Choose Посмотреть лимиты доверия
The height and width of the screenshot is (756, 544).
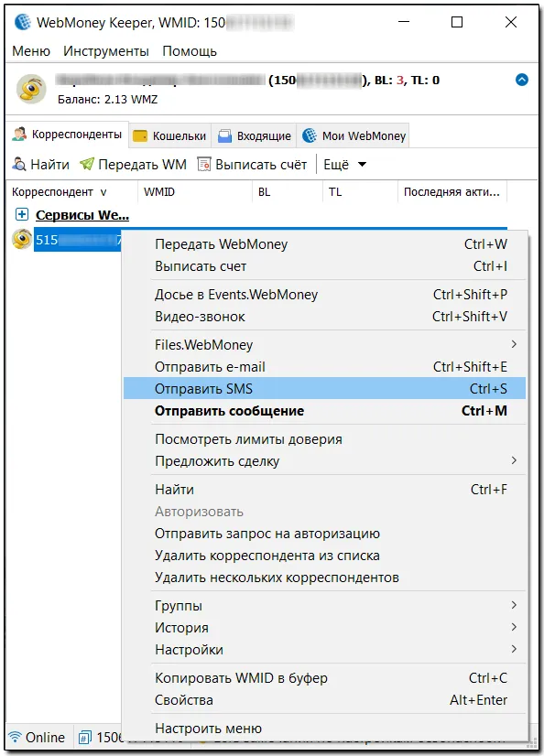point(324,439)
